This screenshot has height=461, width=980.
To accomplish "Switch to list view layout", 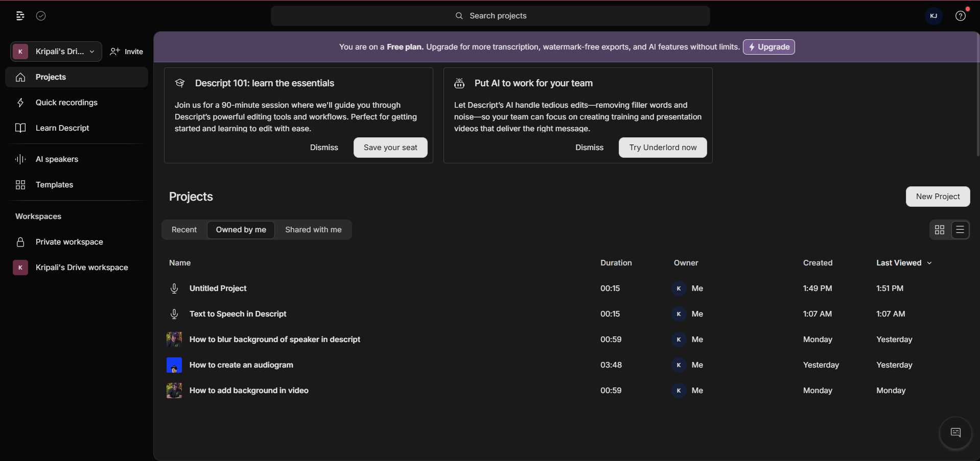I will point(960,230).
